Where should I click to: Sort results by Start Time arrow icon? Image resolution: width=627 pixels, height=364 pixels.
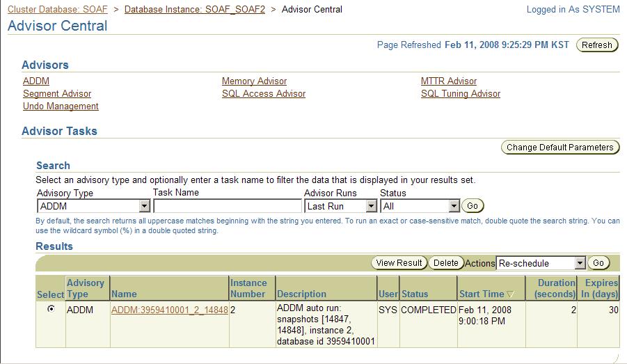pyautogui.click(x=510, y=294)
